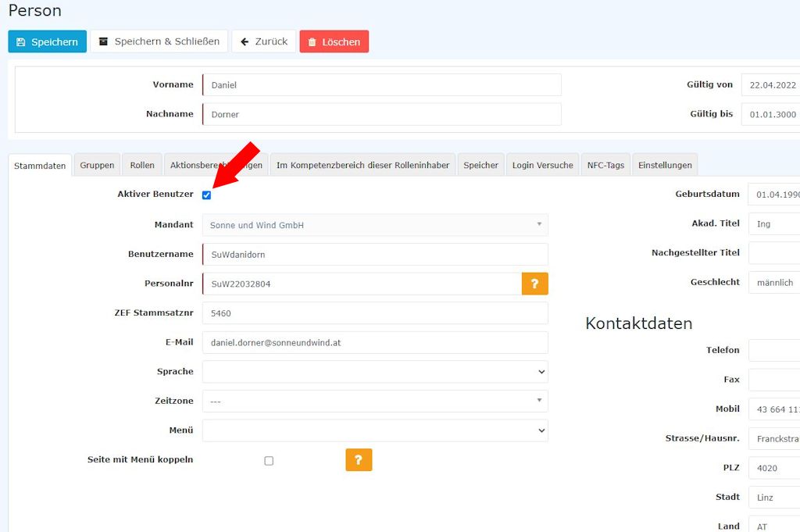
Task: Open the NFC-Tags tab
Action: click(605, 165)
